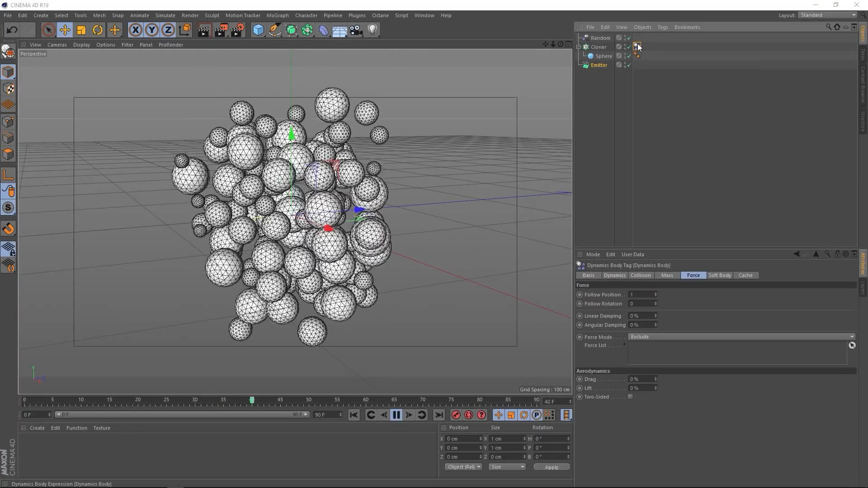Click the Follow Position input field
The height and width of the screenshot is (488, 868).
click(x=641, y=295)
